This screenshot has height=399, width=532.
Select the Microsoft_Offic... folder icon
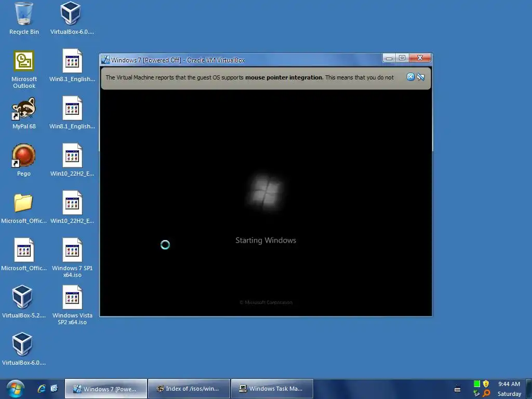pyautogui.click(x=24, y=208)
